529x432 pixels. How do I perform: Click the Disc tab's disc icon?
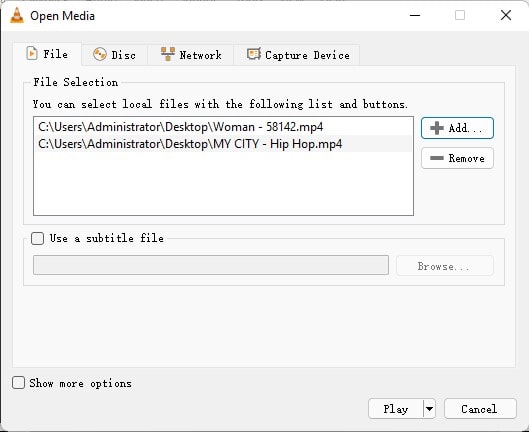tap(100, 54)
